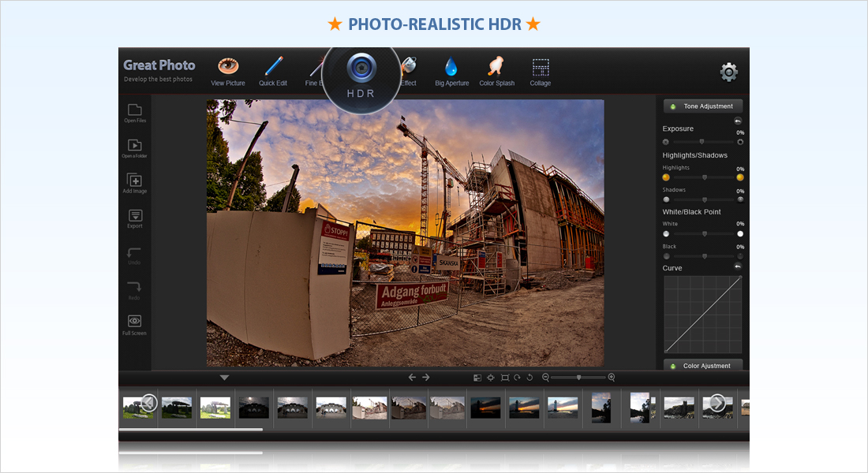Image resolution: width=868 pixels, height=473 pixels.
Task: Select the bright lighthouse sunset thumbnail
Action: (563, 408)
